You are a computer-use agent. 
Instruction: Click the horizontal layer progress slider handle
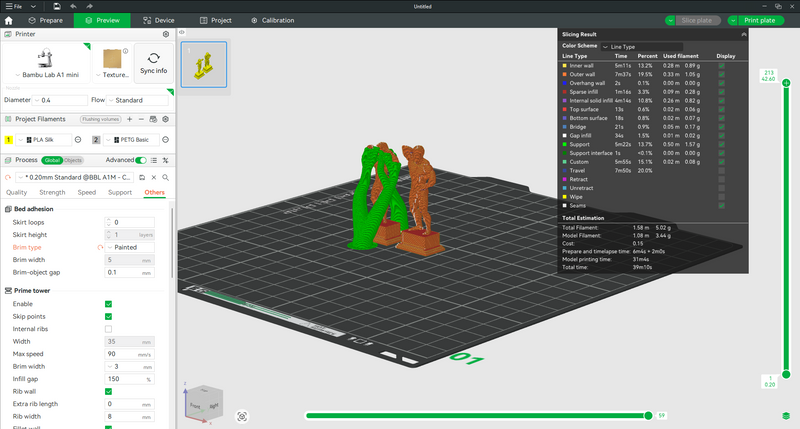tap(648, 416)
